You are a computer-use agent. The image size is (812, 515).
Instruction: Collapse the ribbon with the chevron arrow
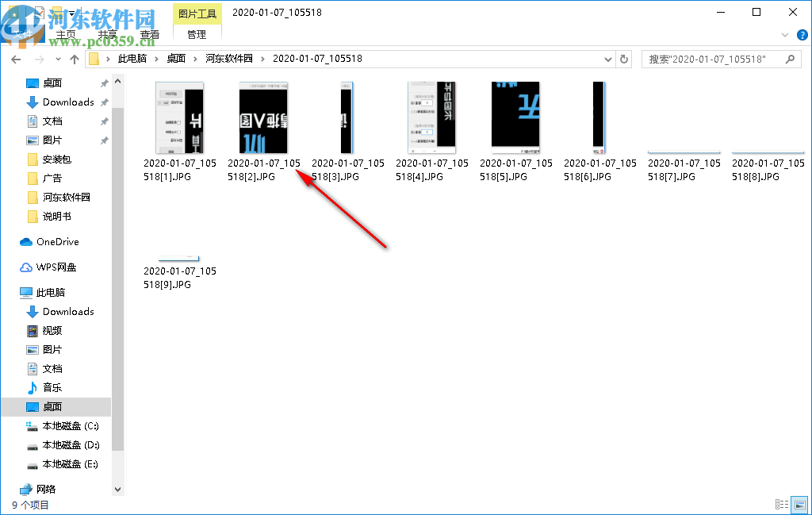pyautogui.click(x=785, y=35)
